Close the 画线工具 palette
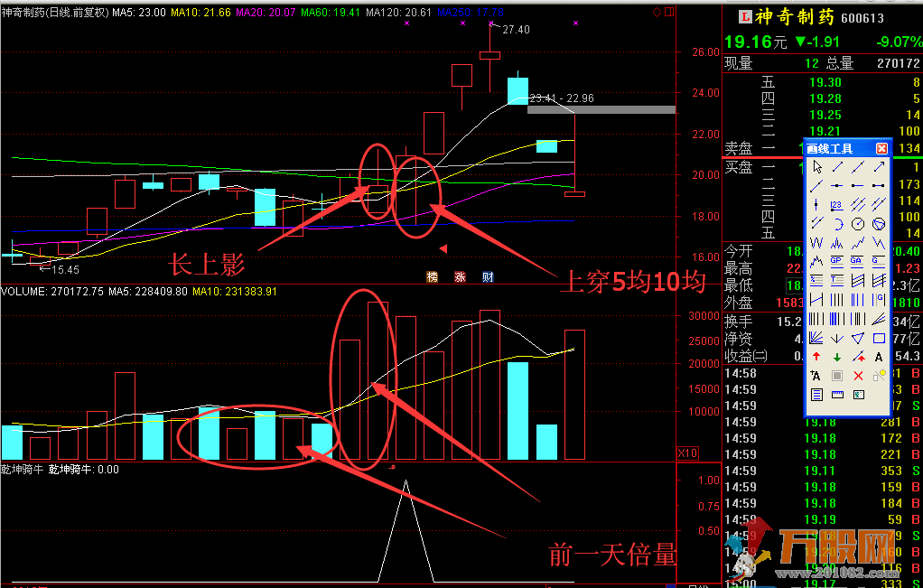The height and width of the screenshot is (588, 923). point(881,148)
